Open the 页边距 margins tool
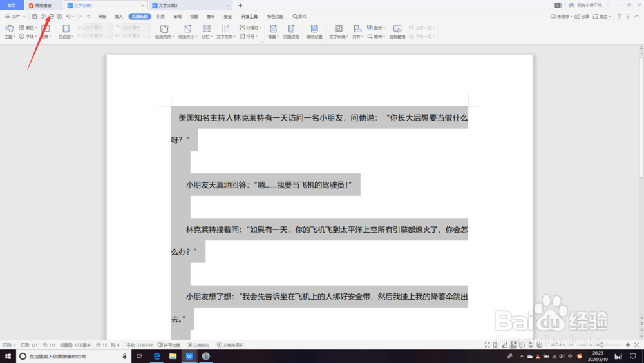This screenshot has width=644, height=363. pyautogui.click(x=66, y=31)
